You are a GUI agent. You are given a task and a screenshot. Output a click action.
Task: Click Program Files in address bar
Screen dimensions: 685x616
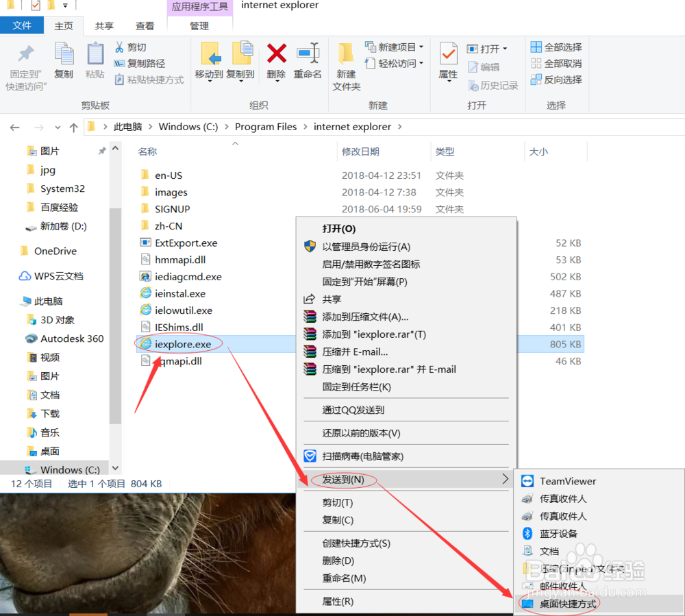pos(266,127)
